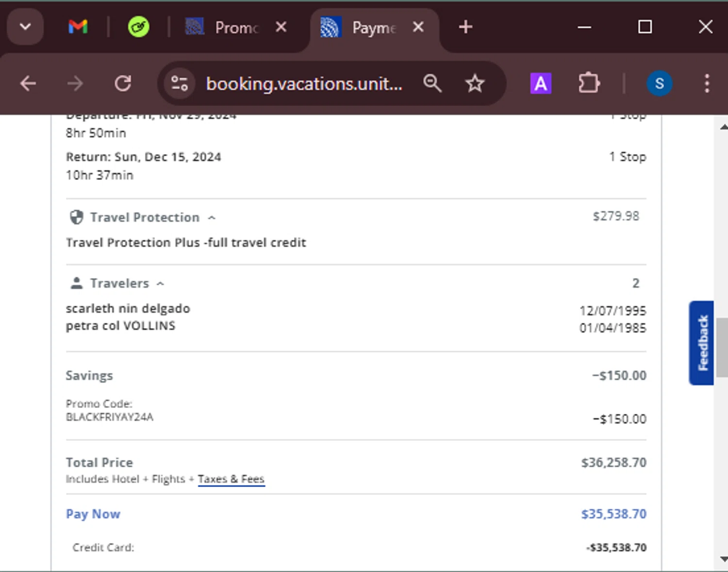Open the S profile avatar

[x=659, y=84]
